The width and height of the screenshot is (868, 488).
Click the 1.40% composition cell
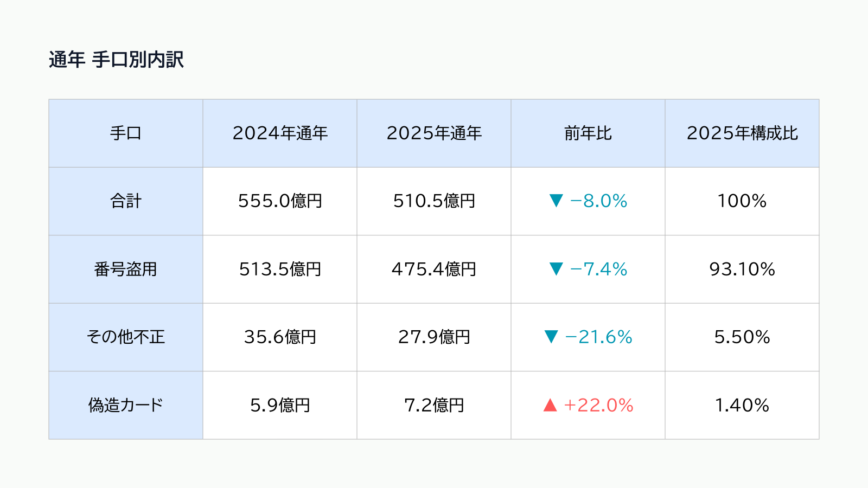tap(742, 405)
